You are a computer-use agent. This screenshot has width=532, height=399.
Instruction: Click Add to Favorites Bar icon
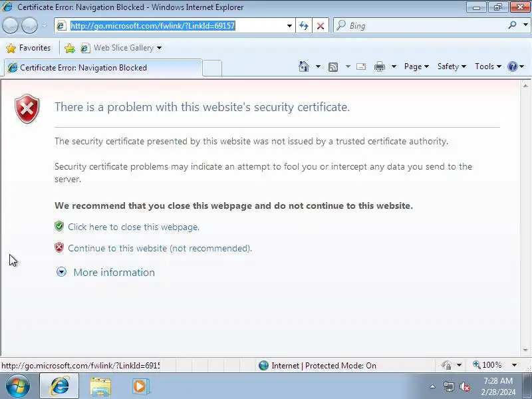(70, 48)
